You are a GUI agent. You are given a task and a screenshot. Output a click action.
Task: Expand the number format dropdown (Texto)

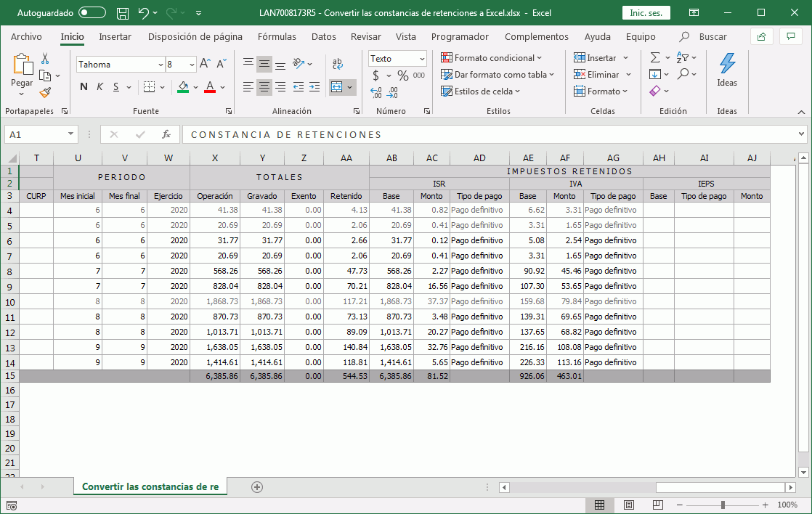(422, 59)
